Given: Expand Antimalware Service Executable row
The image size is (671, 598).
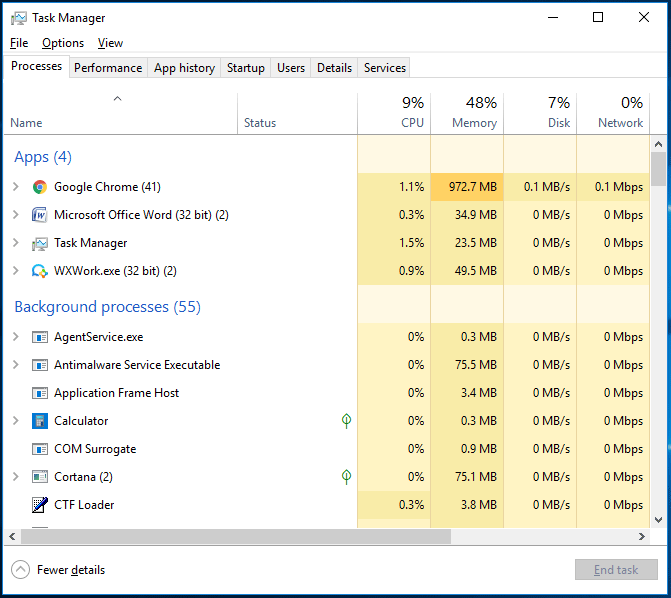Looking at the screenshot, I should pyautogui.click(x=16, y=365).
